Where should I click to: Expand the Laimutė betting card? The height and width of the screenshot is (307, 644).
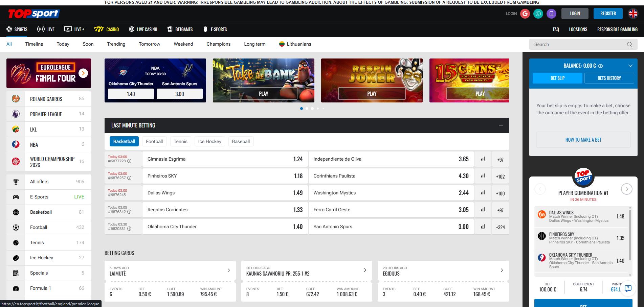point(229,270)
